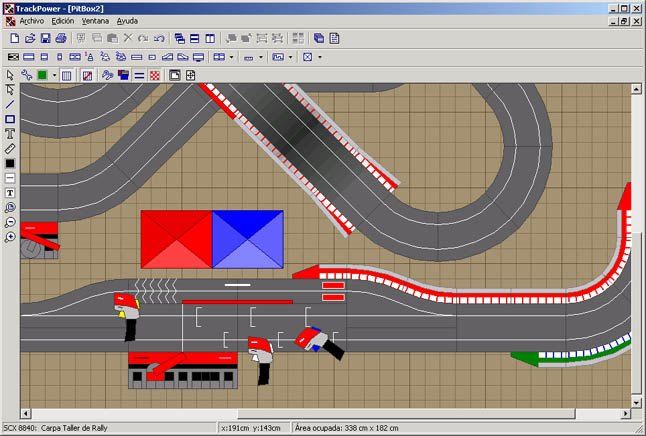Select the pointer tool in third toolbar
This screenshot has width=646, height=436.
pos(10,75)
